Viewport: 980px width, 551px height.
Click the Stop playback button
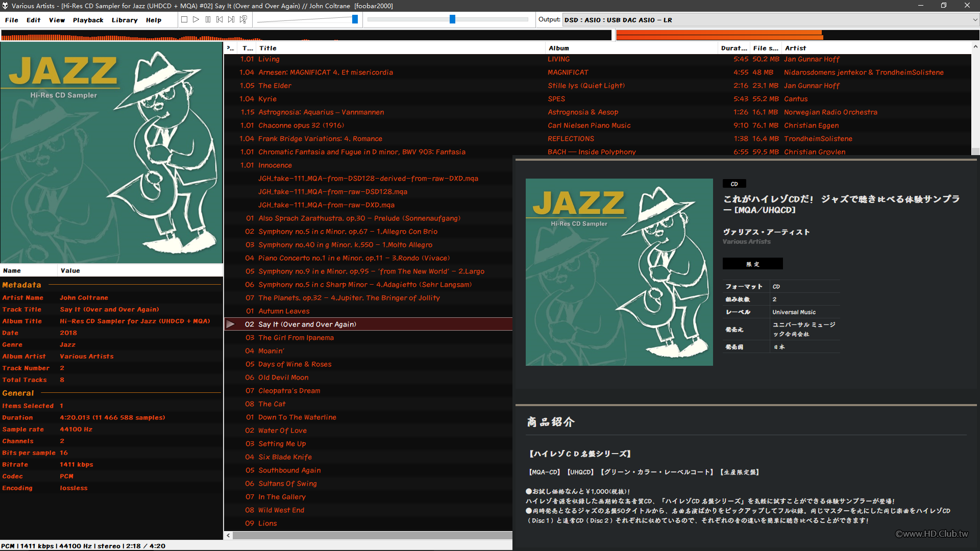pyautogui.click(x=184, y=19)
